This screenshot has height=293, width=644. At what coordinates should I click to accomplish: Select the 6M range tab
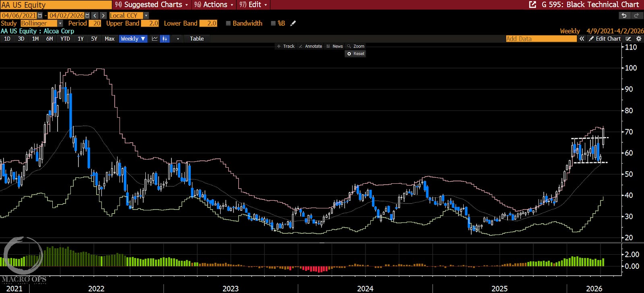[50, 39]
